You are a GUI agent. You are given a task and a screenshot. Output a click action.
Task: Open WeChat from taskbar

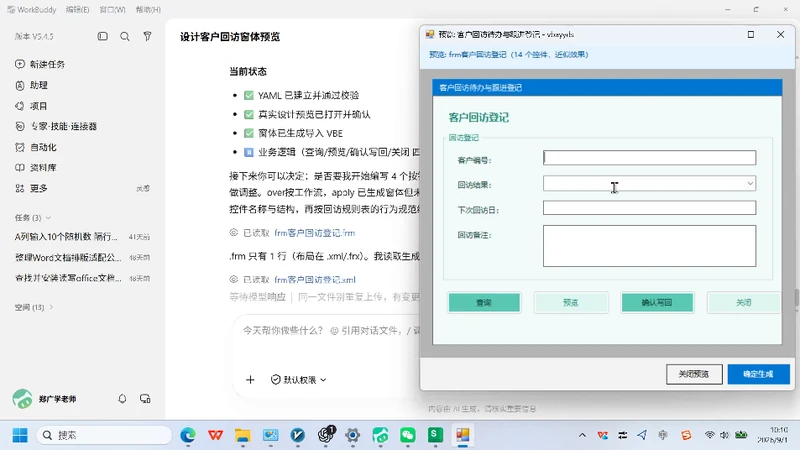[408, 435]
